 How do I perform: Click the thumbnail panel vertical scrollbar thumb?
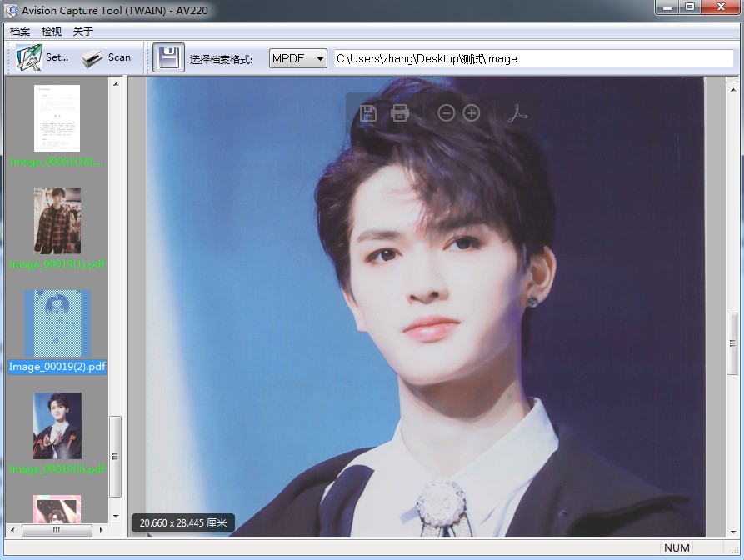point(115,457)
